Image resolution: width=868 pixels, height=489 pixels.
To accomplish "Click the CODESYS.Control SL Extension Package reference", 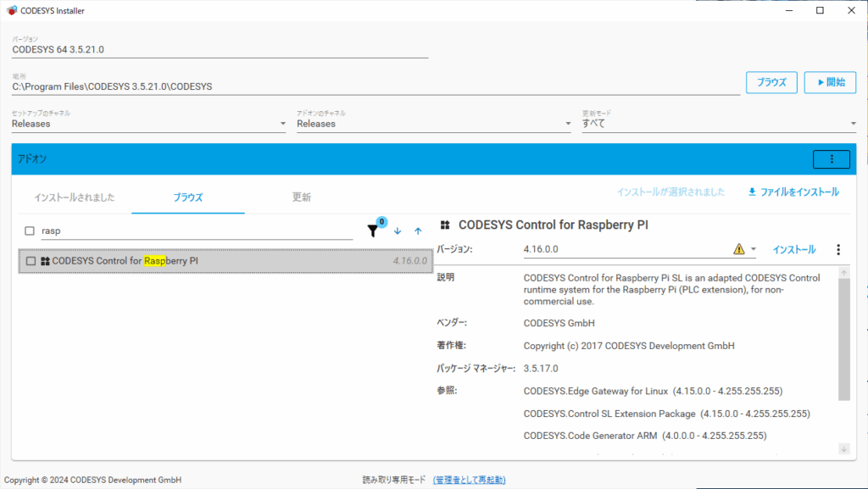I will (667, 414).
